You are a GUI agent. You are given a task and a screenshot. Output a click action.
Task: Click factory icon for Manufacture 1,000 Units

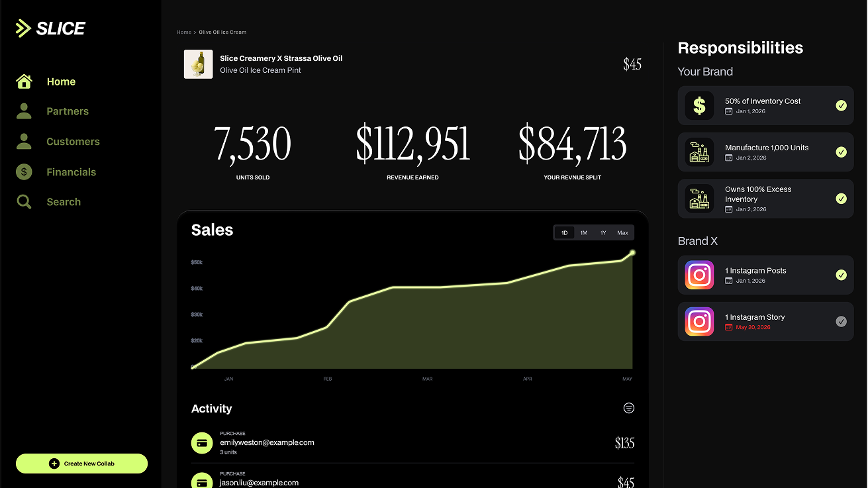[699, 152]
